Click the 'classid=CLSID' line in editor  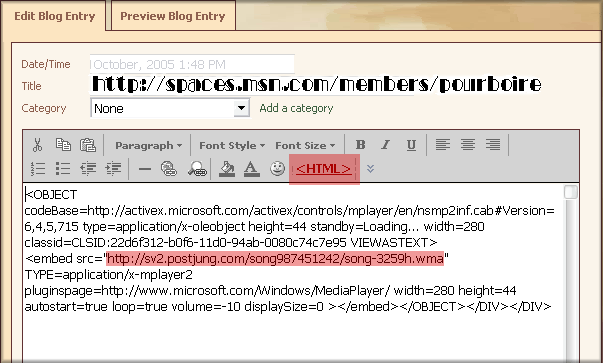(231, 243)
